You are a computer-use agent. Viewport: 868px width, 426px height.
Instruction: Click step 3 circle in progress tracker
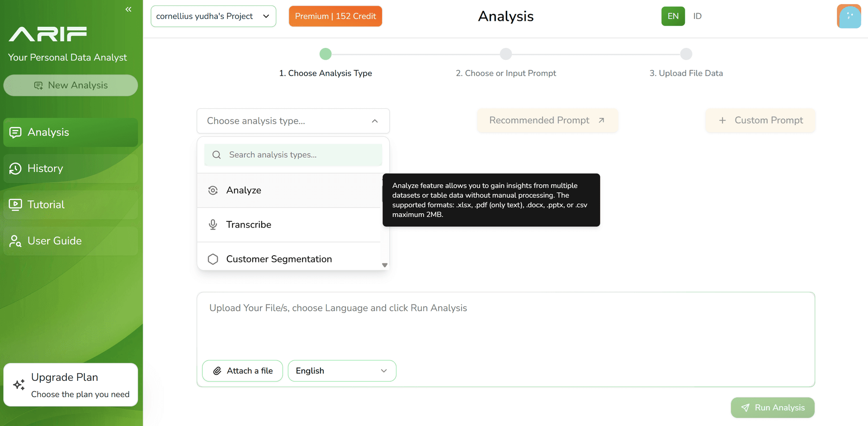[686, 54]
